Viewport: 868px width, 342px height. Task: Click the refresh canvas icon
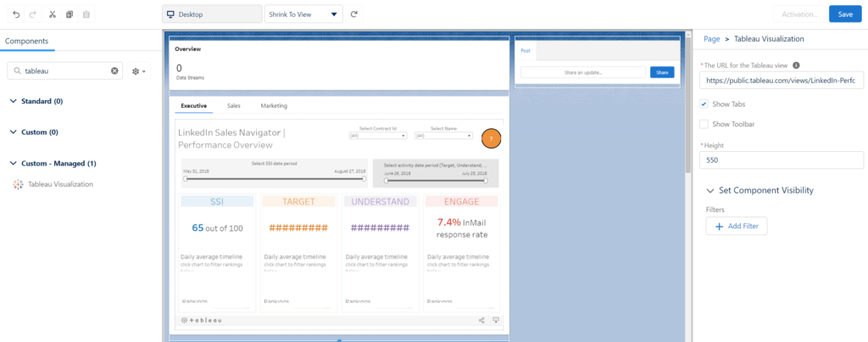tap(354, 14)
